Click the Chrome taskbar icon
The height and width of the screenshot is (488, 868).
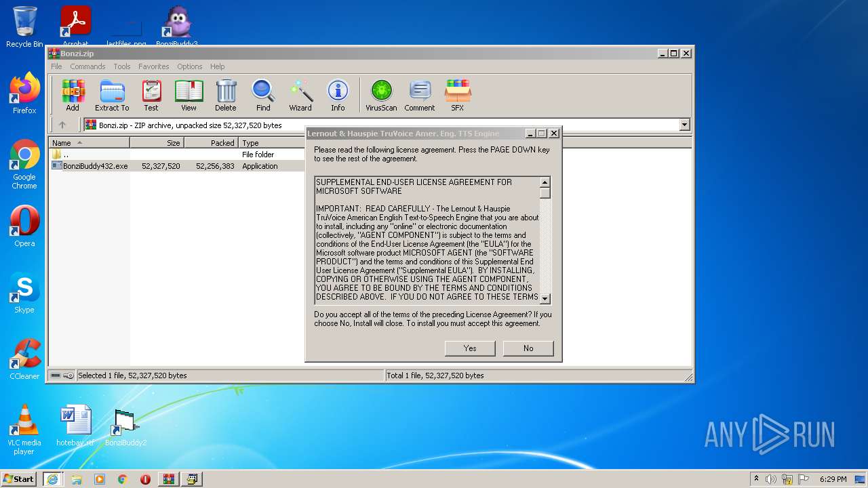[122, 479]
